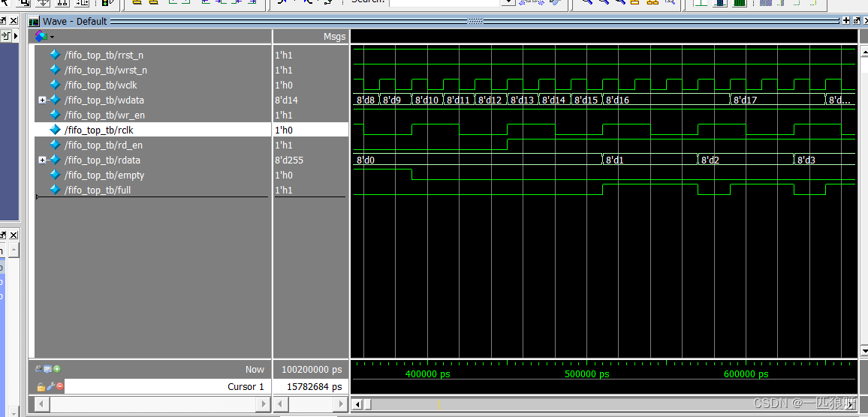Click the waveform horizontal scrollbar thumb
This screenshot has height=417, width=868.
[368, 404]
